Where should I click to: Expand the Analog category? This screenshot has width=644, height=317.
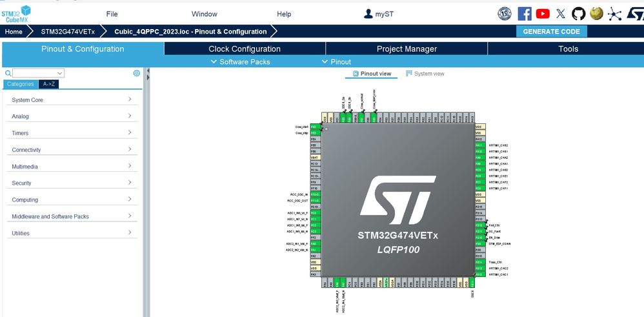pos(72,116)
